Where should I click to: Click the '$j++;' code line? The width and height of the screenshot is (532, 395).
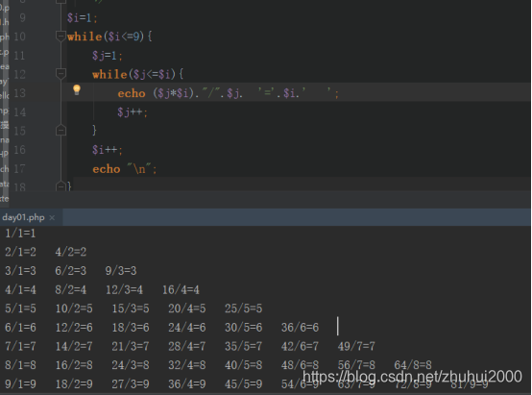click(x=133, y=111)
